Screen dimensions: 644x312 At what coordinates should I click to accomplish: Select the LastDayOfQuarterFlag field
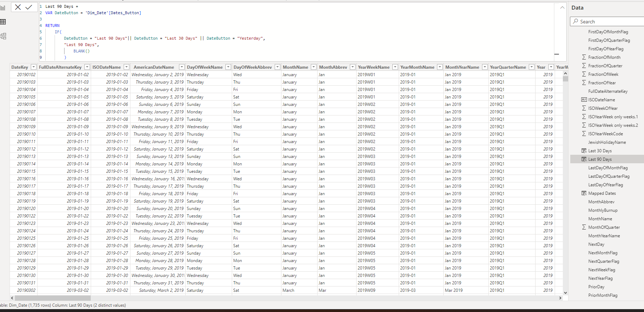coord(609,176)
